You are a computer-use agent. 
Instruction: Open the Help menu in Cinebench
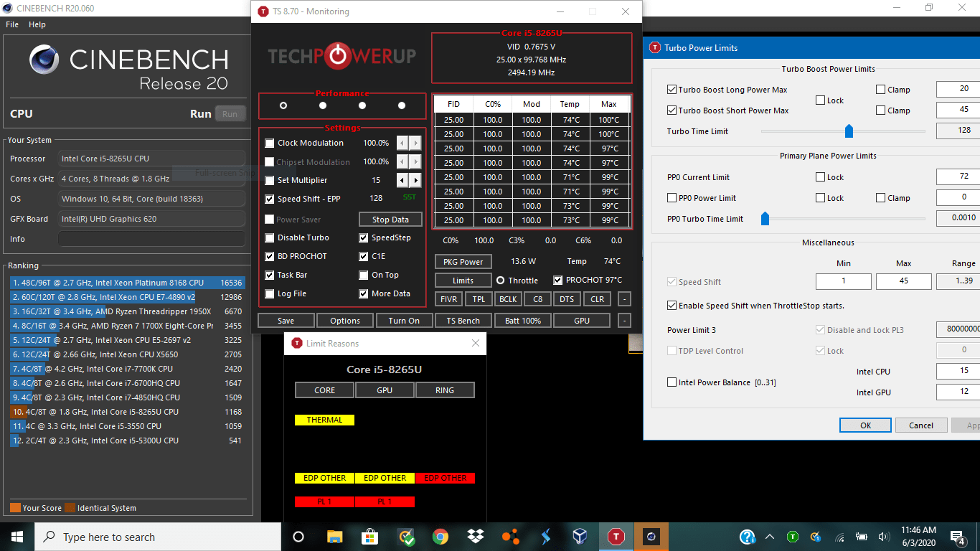(37, 24)
